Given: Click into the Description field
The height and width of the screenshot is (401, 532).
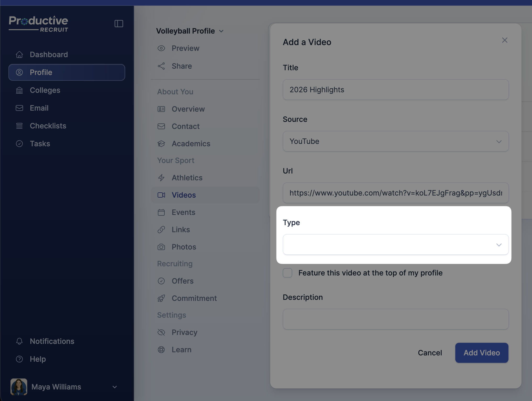Looking at the screenshot, I should 395,319.
